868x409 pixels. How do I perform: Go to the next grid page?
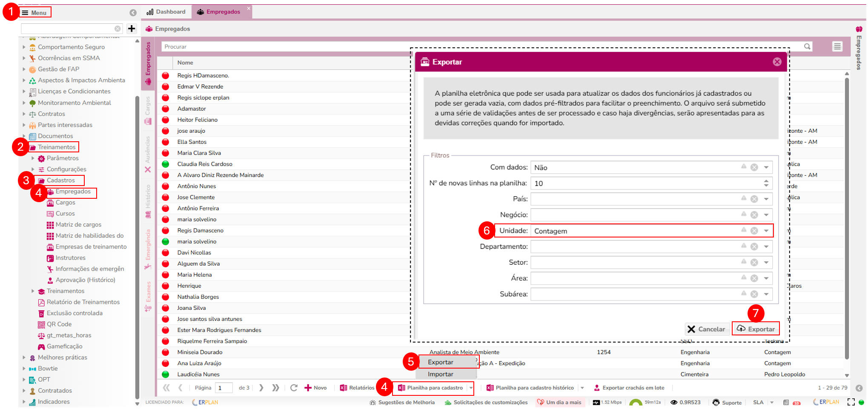[x=261, y=388]
